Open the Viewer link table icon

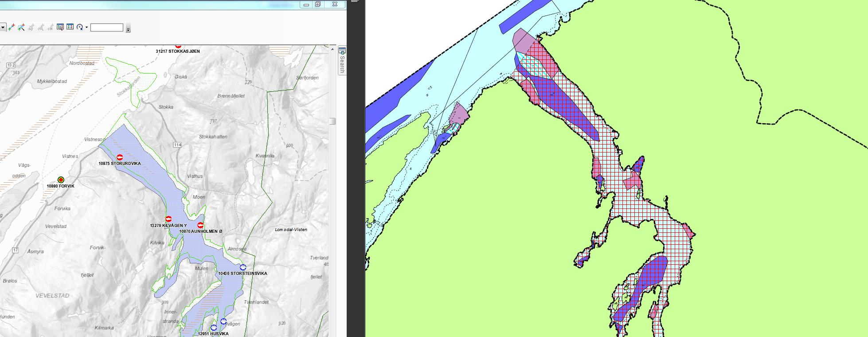pos(60,27)
